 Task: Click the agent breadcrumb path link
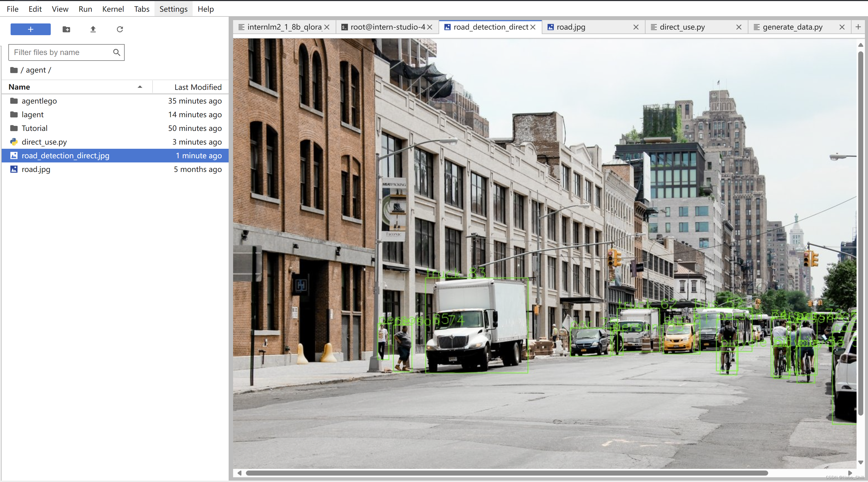click(36, 70)
